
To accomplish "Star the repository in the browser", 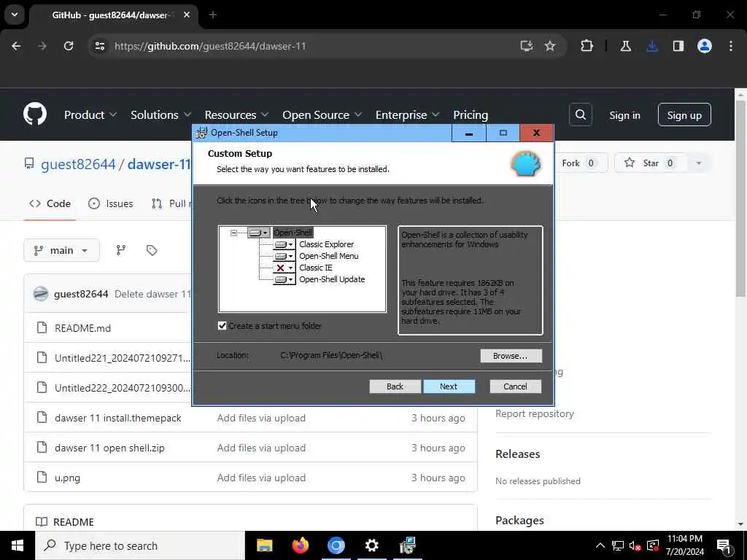I will [x=651, y=163].
